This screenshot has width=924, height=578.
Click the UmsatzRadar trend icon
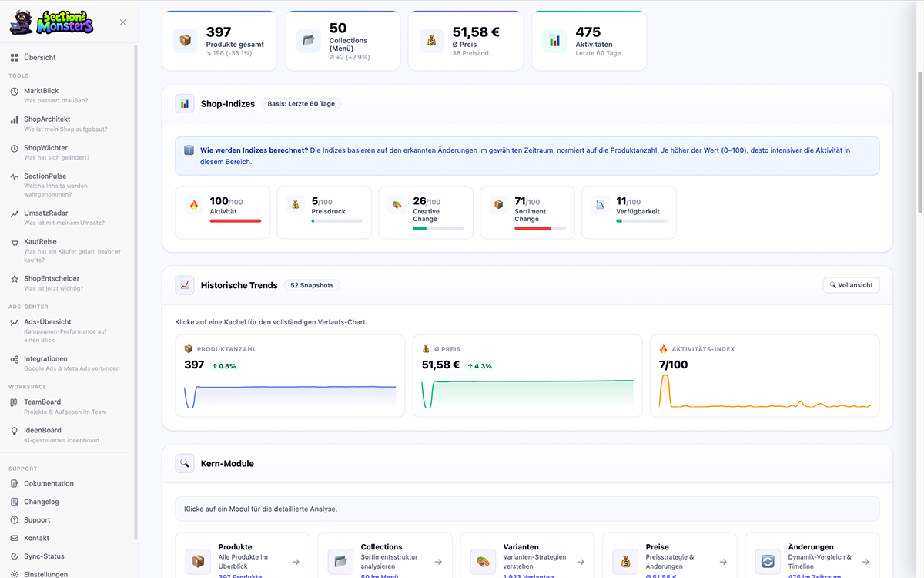[15, 213]
